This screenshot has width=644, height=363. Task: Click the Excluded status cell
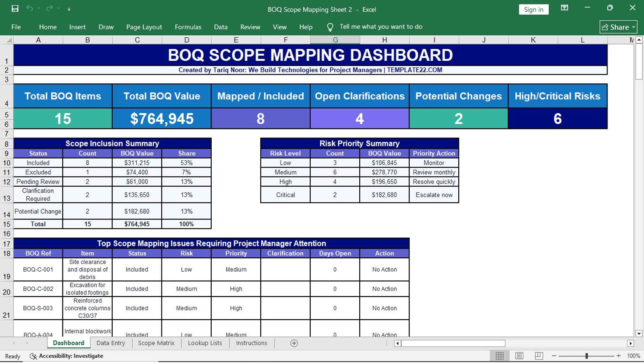38,172
